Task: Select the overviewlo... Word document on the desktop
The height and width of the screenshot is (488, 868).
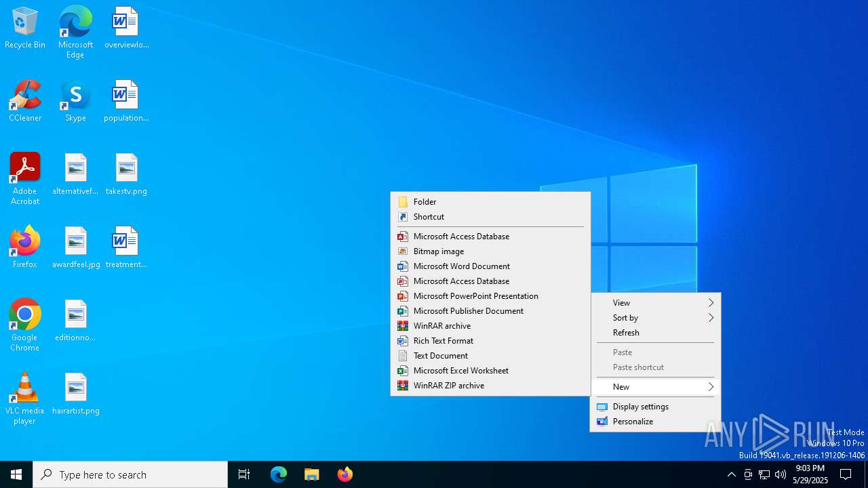Action: point(126,28)
